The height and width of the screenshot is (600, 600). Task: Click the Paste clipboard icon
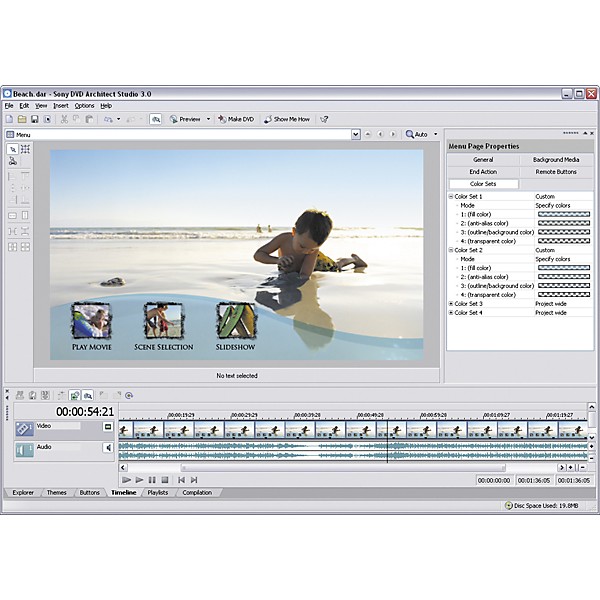coord(89,119)
